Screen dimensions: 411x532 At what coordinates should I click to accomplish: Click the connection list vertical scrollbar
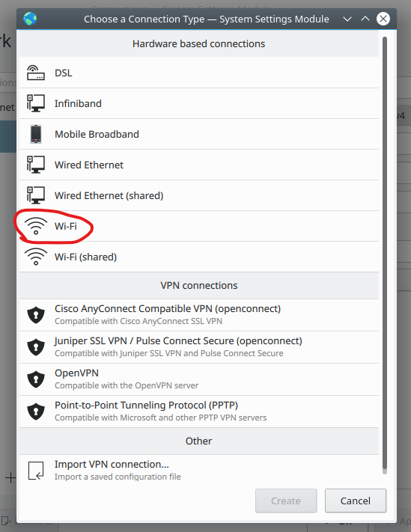(385, 255)
